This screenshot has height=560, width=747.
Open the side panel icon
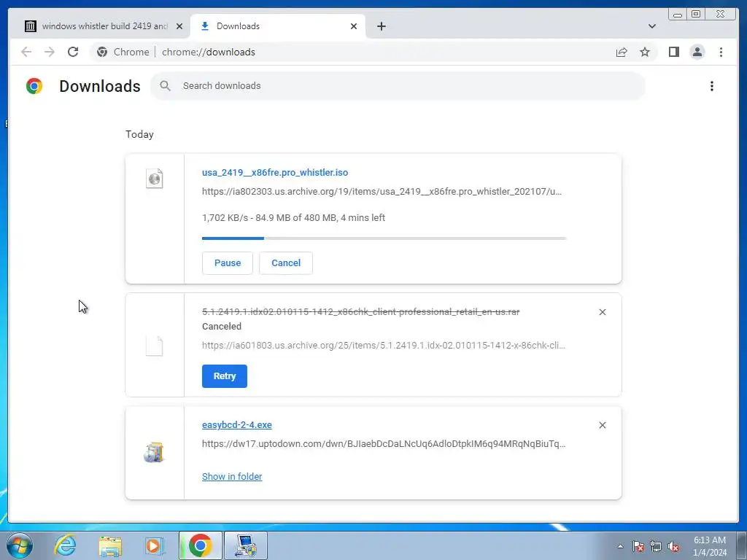tap(673, 52)
